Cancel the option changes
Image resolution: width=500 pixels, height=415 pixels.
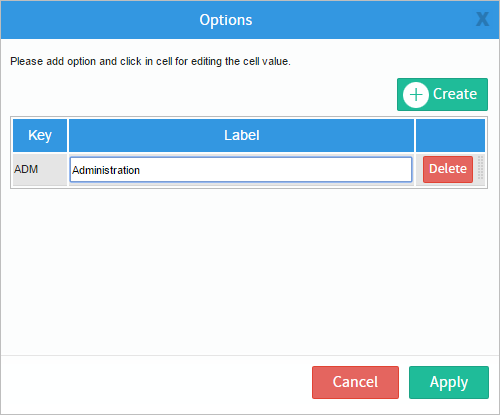(355, 382)
